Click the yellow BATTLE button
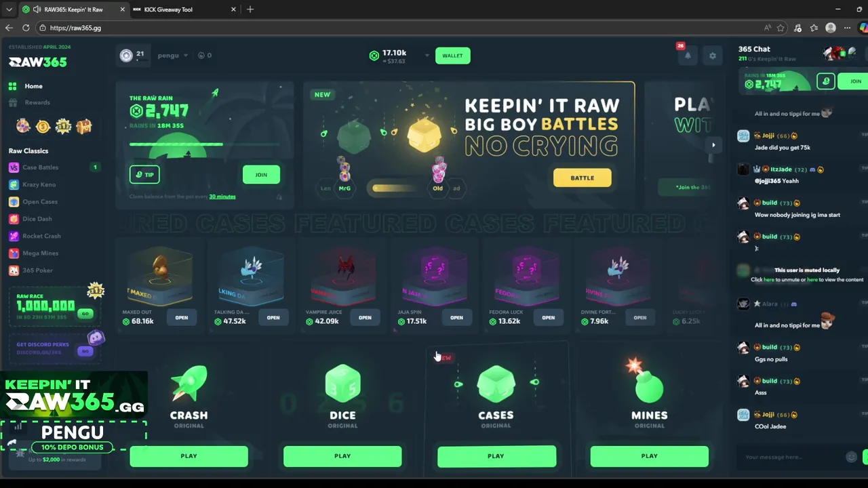The image size is (868, 488). (582, 178)
